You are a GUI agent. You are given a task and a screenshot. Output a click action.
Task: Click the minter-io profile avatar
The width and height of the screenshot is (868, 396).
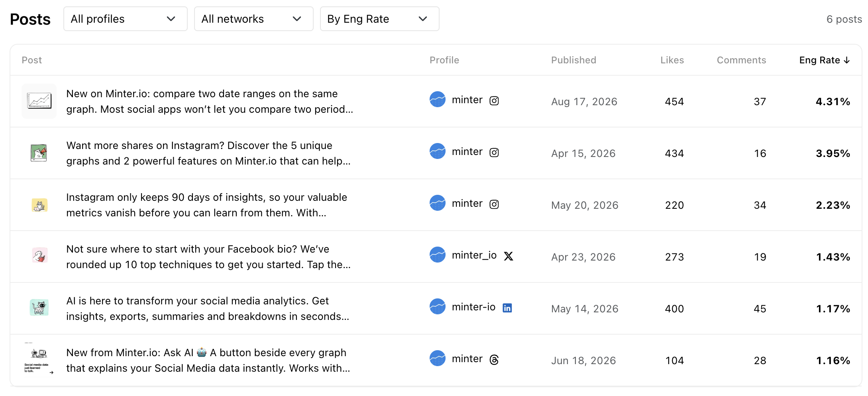438,307
